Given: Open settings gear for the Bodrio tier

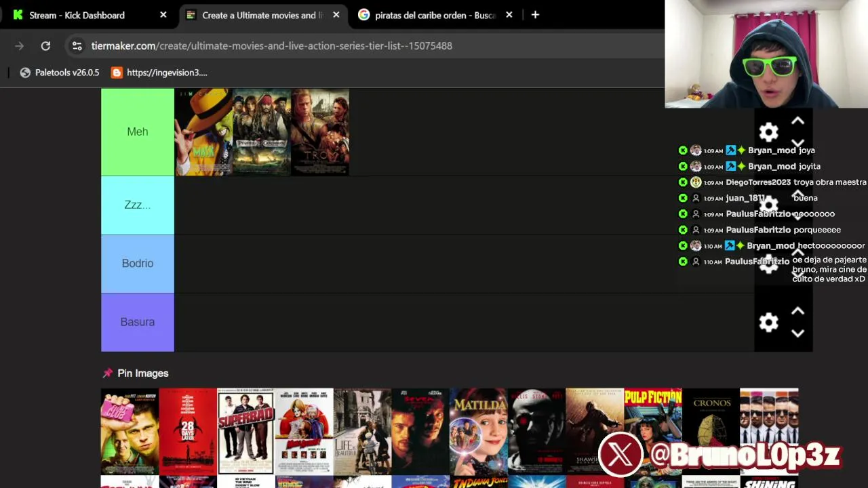Looking at the screenshot, I should [x=768, y=264].
